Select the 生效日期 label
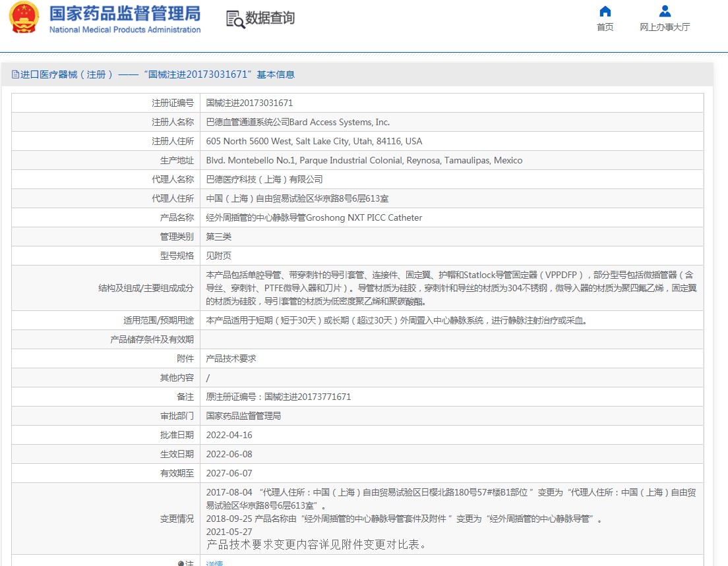The width and height of the screenshot is (728, 566). click(177, 454)
